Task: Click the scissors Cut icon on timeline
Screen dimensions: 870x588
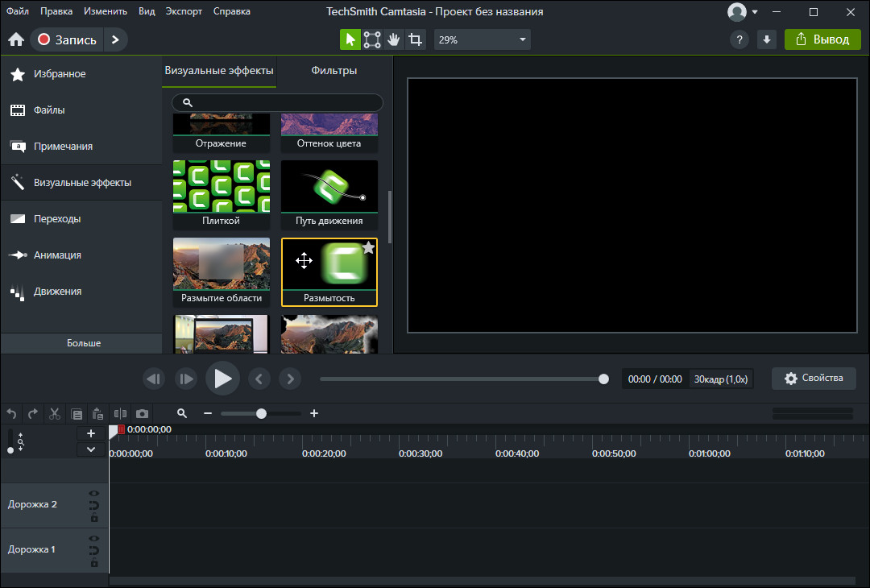Action: pyautogui.click(x=55, y=413)
